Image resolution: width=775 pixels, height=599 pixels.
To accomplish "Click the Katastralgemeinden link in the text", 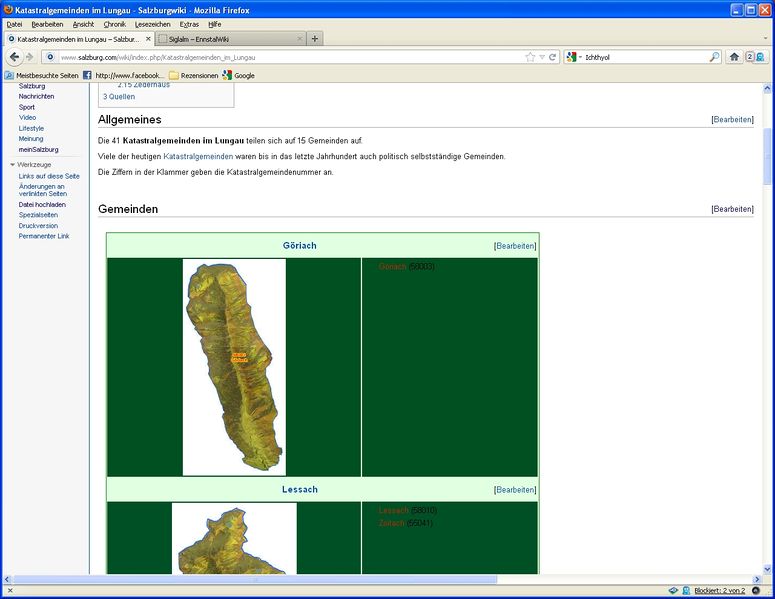I will click(198, 156).
